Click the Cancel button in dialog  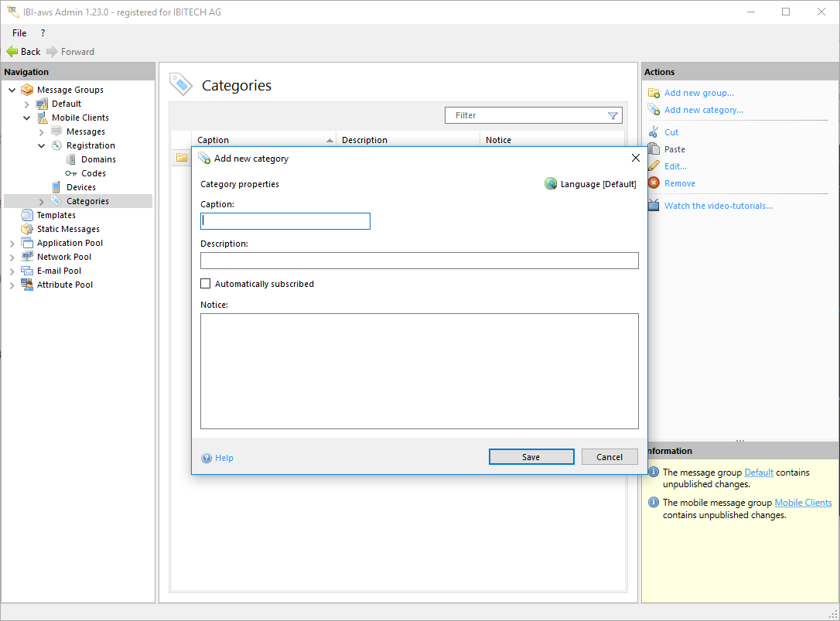tap(610, 457)
